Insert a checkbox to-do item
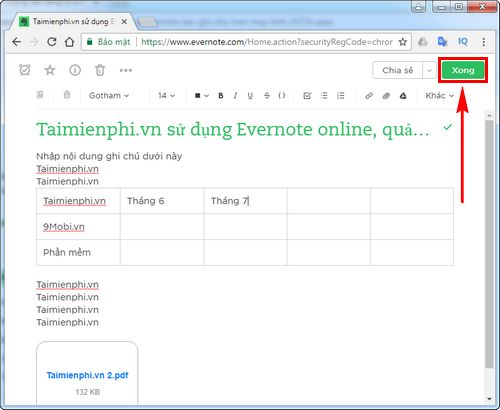Viewport: 500px width, 410px height. [x=307, y=96]
